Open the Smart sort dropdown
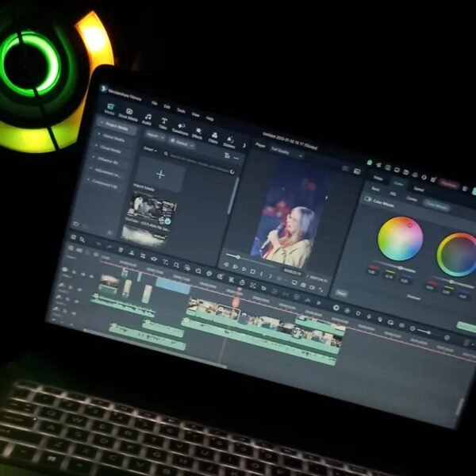This screenshot has width=476, height=476. point(150,149)
